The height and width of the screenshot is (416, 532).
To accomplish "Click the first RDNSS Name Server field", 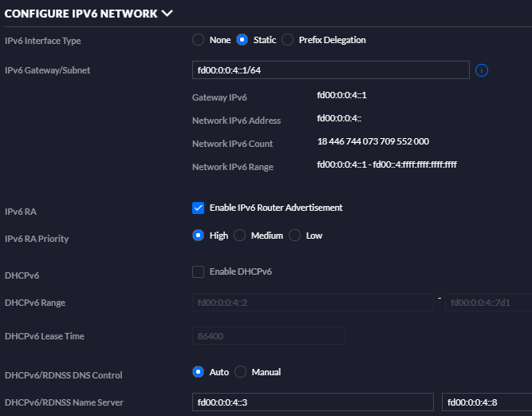I will [x=312, y=402].
